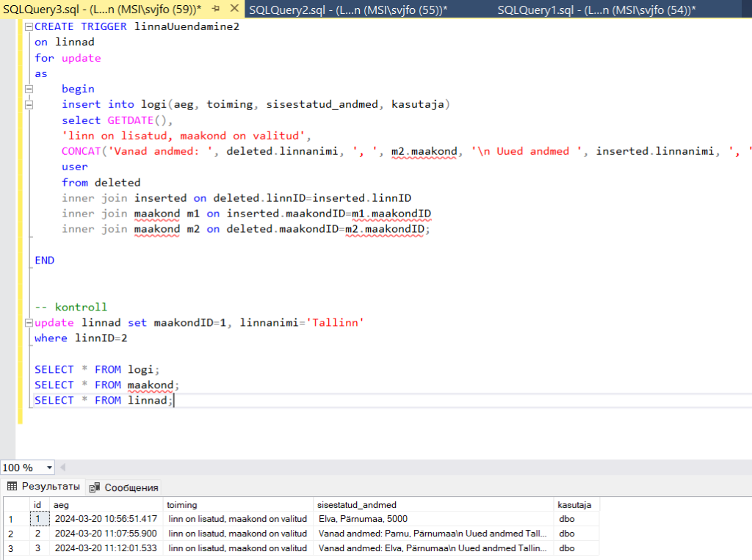Click the 'Tallinn' string literal
752x560 pixels.
[x=335, y=323]
